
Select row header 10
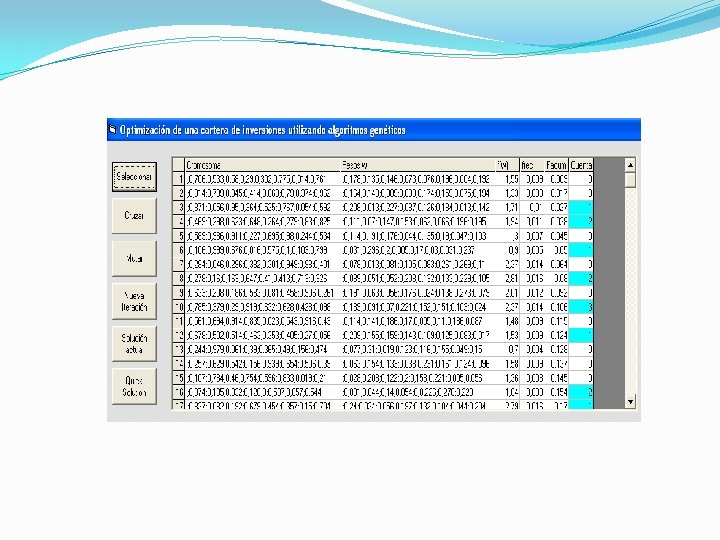pos(179,307)
